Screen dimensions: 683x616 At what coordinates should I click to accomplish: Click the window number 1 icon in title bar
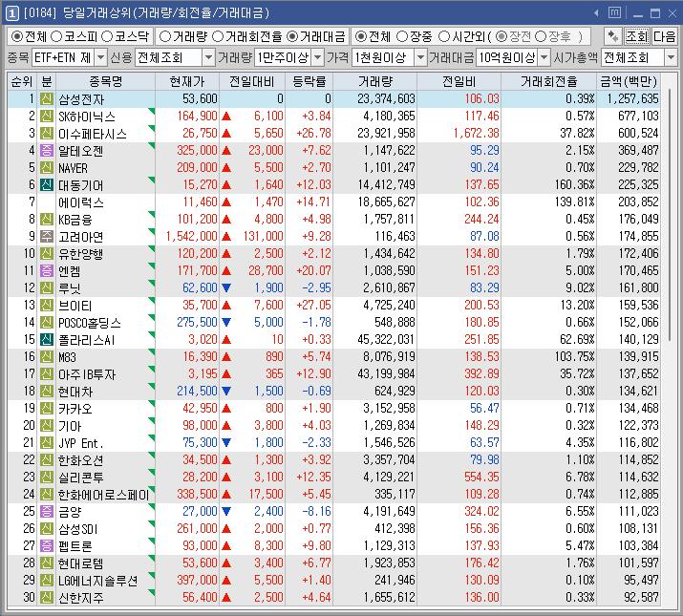[11, 13]
